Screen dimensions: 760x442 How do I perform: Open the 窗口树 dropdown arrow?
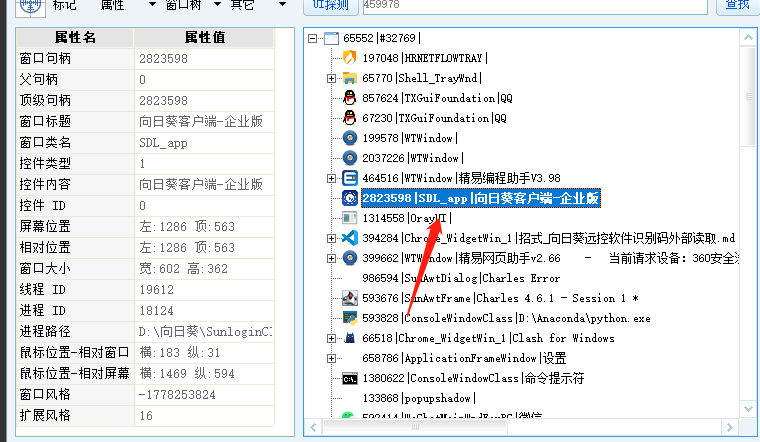(x=218, y=4)
